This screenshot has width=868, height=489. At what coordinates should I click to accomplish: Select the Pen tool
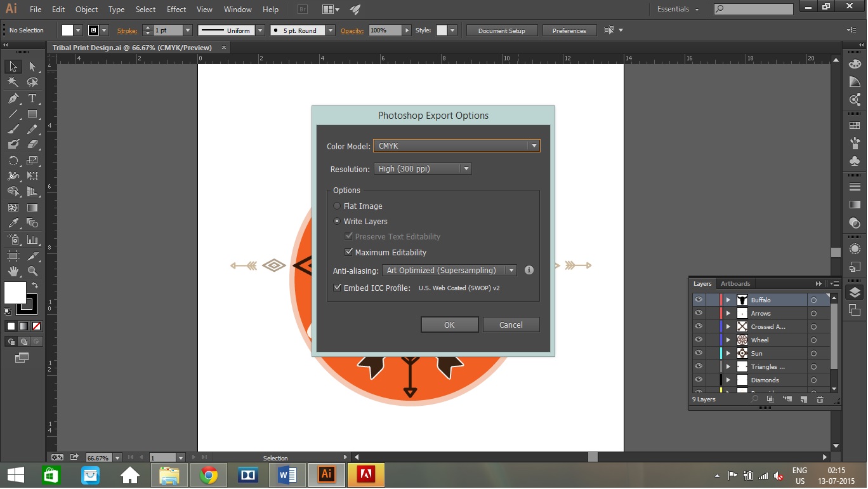click(13, 98)
